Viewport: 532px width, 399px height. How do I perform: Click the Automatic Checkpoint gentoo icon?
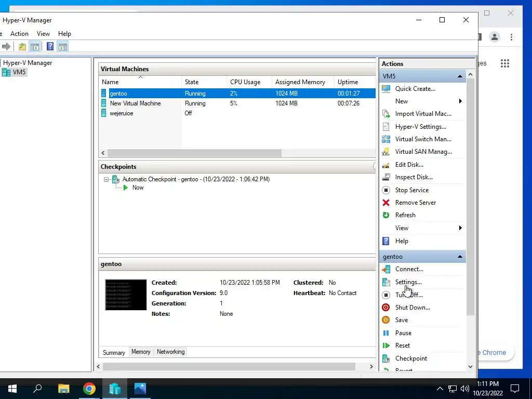(x=116, y=179)
